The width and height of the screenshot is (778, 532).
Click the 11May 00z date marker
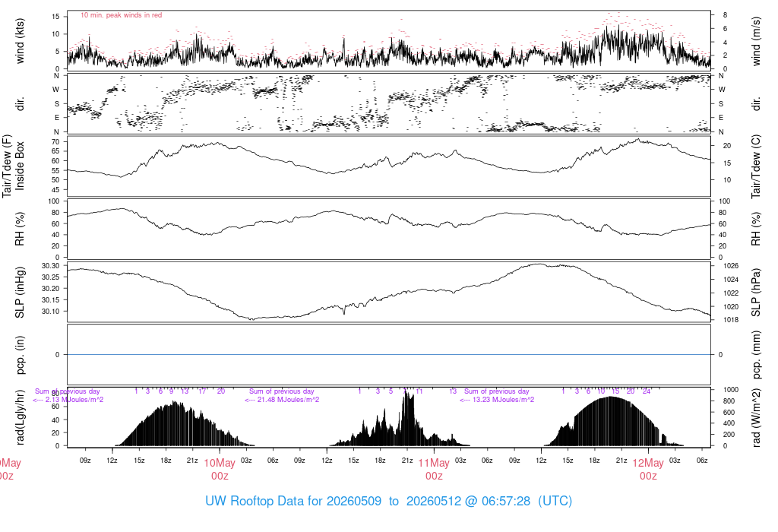(x=434, y=470)
